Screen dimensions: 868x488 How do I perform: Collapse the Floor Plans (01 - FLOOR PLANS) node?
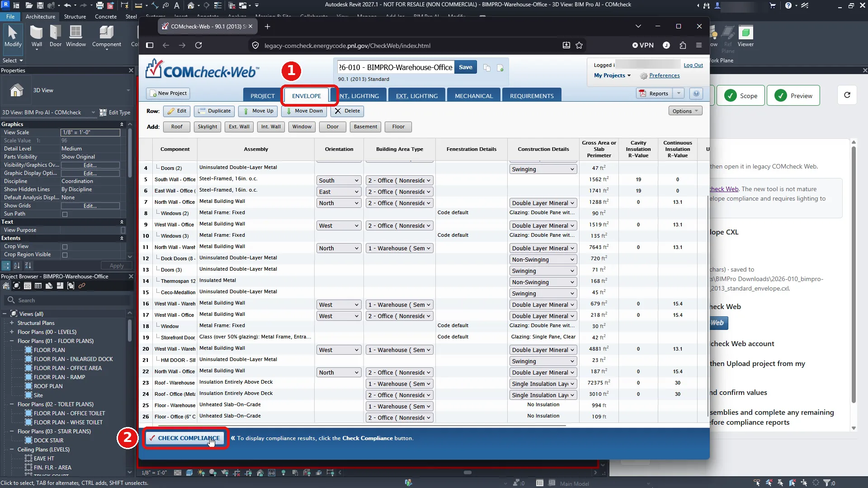pyautogui.click(x=12, y=341)
